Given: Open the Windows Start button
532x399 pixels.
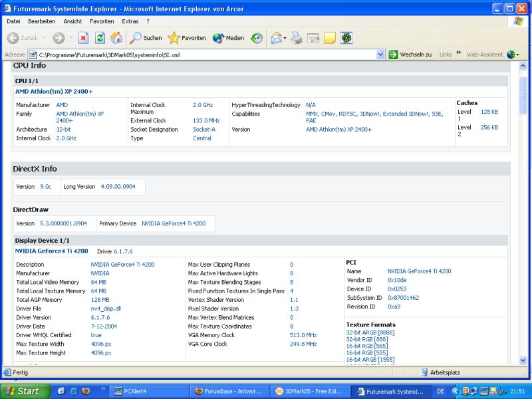Looking at the screenshot, I should point(25,391).
